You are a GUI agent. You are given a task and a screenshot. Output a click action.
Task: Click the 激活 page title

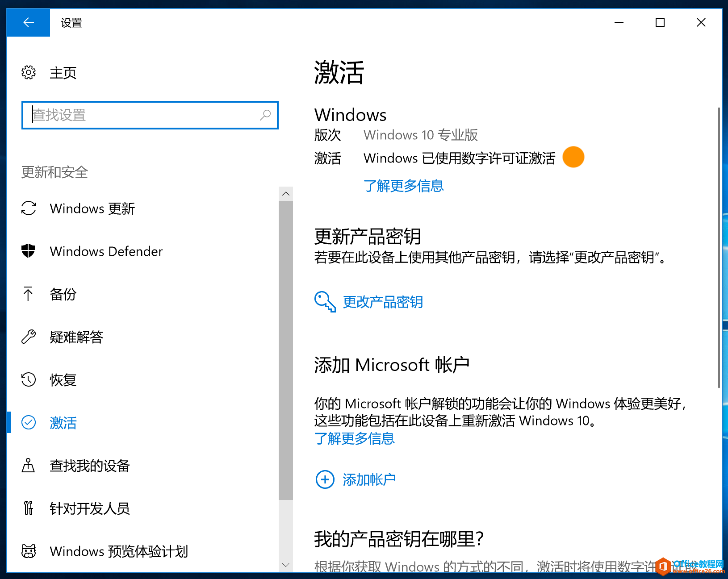click(339, 72)
